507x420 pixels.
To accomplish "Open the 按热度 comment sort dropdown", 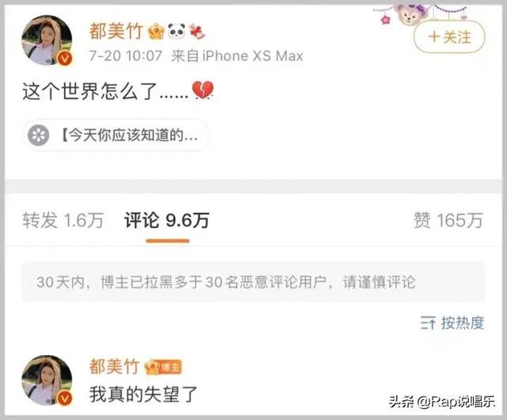I will pyautogui.click(x=452, y=323).
